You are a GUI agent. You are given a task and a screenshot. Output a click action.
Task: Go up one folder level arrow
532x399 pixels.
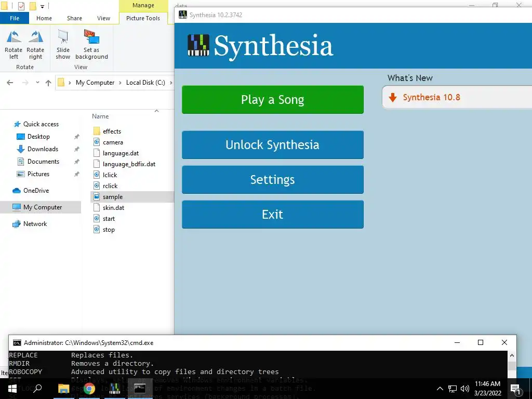tap(48, 83)
